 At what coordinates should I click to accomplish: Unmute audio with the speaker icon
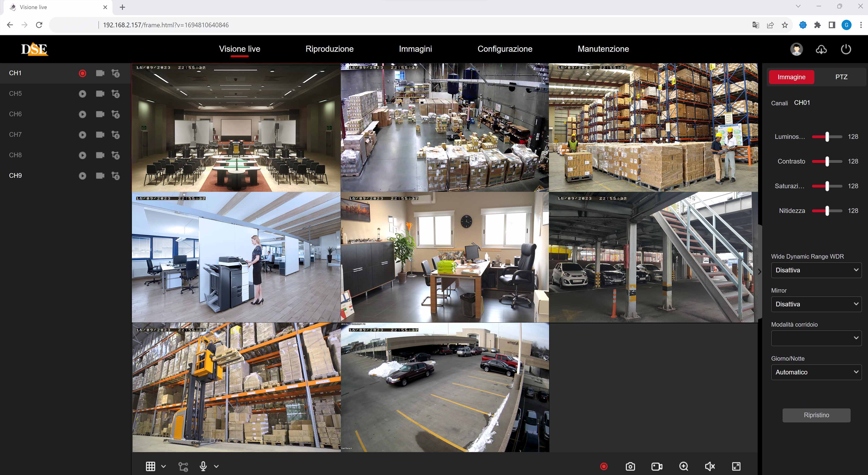[x=710, y=466]
